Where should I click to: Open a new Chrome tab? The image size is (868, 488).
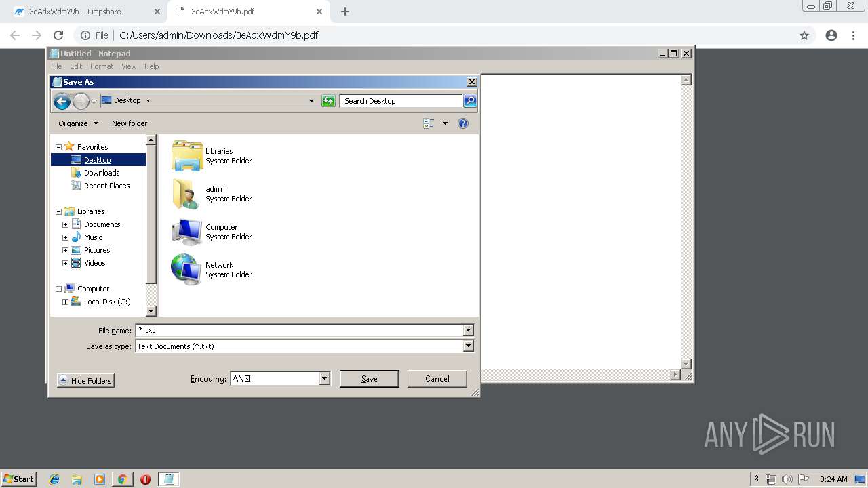tap(345, 12)
